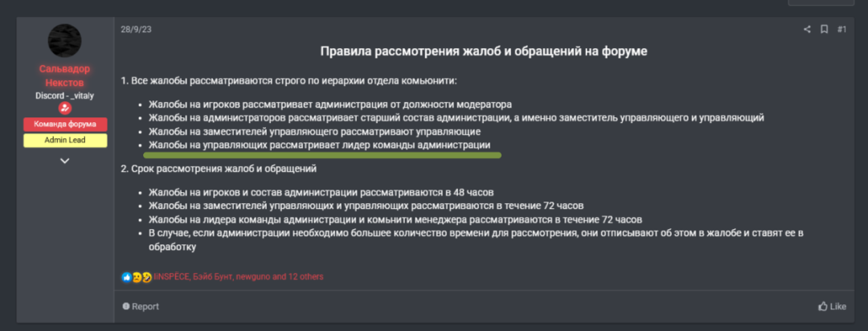The height and width of the screenshot is (331, 868).
Task: Click the Discord username text under author
Action: pyautogui.click(x=65, y=95)
